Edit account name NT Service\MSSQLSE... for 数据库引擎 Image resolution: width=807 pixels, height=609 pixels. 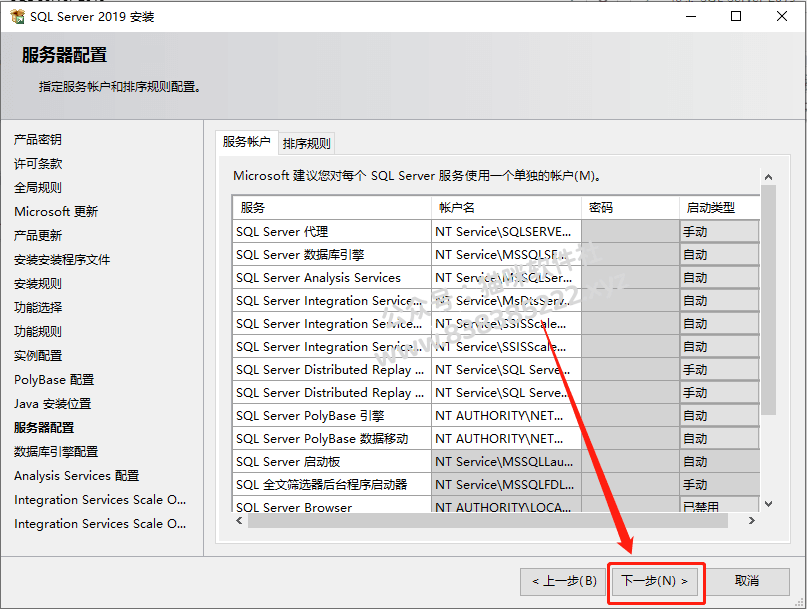506,255
